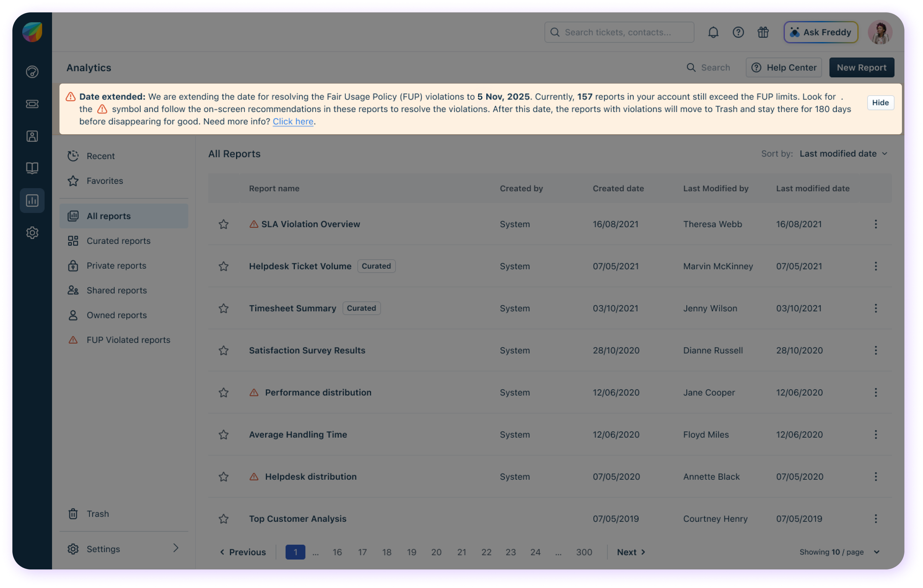
Task: Toggle the star for Average Handling Time
Action: coord(223,435)
